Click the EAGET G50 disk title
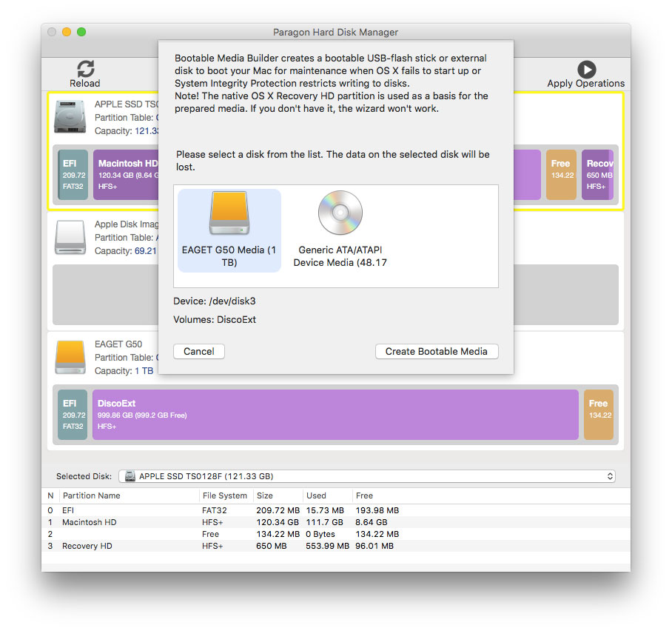This screenshot has height=631, width=672. tap(118, 344)
